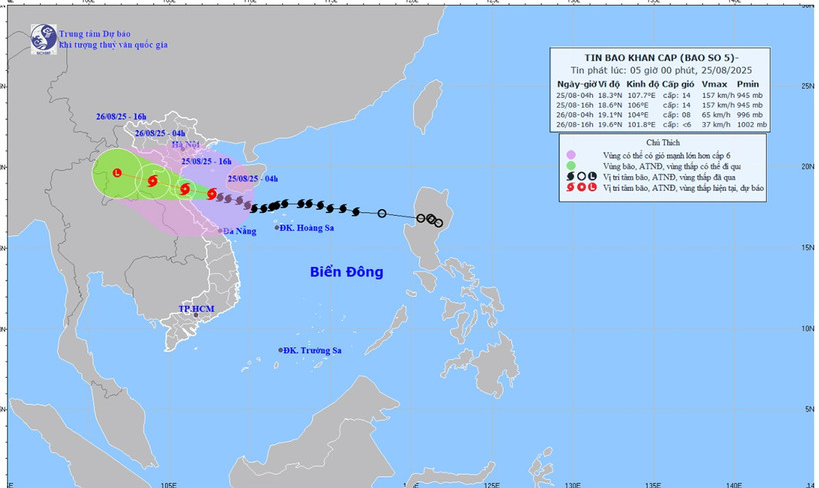
Task: Click the 25/08-04h row in the forecast table
Action: 660,96
